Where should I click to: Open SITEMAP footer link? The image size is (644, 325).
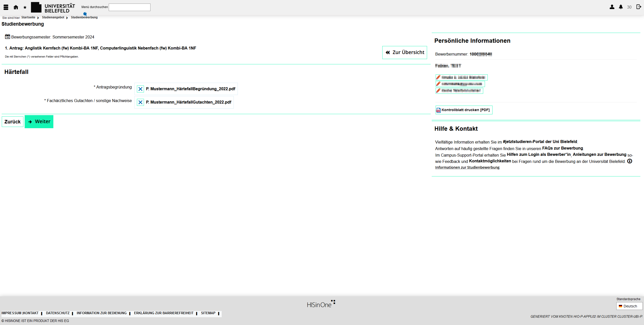pyautogui.click(x=208, y=313)
